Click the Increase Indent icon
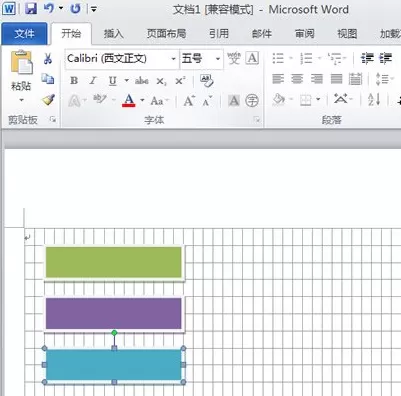 coord(386,59)
